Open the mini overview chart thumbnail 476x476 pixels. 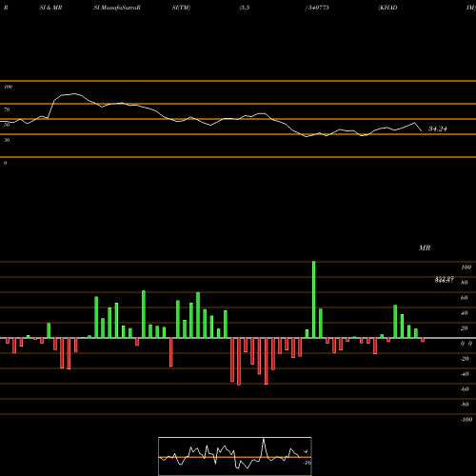coord(235,456)
